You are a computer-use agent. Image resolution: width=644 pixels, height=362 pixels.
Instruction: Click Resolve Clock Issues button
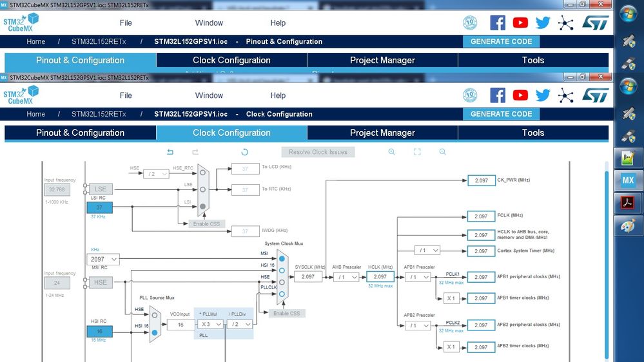point(318,152)
